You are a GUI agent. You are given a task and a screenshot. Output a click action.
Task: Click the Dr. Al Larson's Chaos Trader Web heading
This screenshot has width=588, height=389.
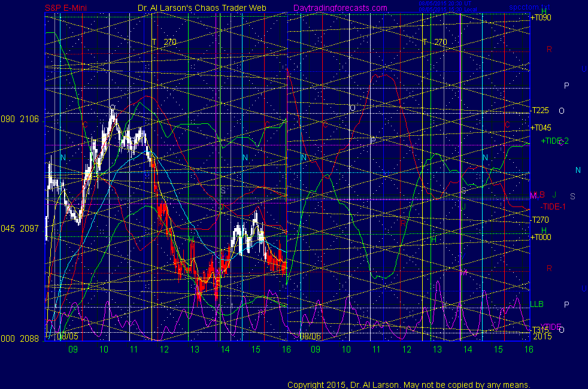click(x=202, y=8)
